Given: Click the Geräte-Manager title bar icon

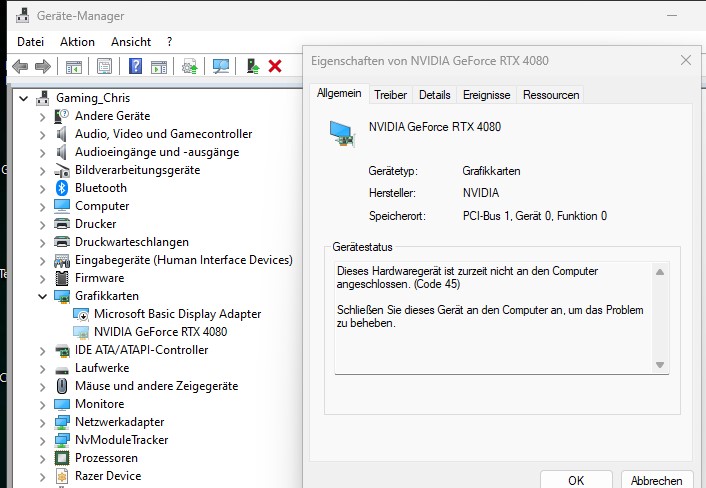Looking at the screenshot, I should (23, 16).
